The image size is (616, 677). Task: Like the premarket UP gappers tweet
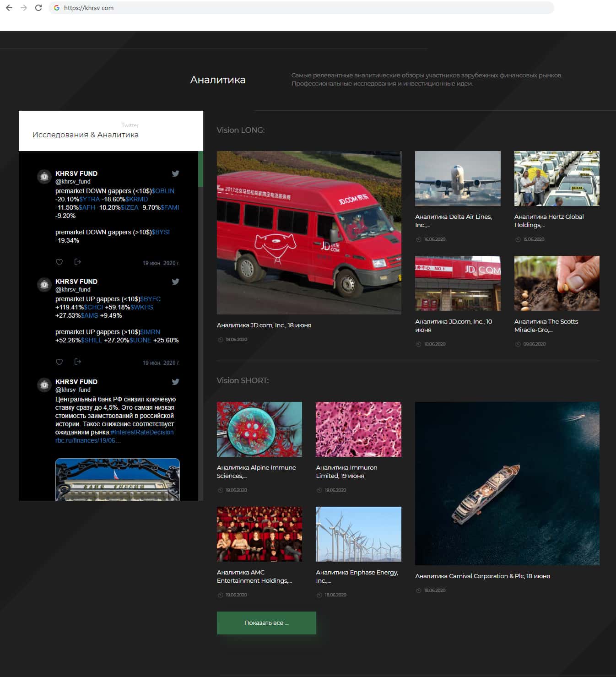59,362
